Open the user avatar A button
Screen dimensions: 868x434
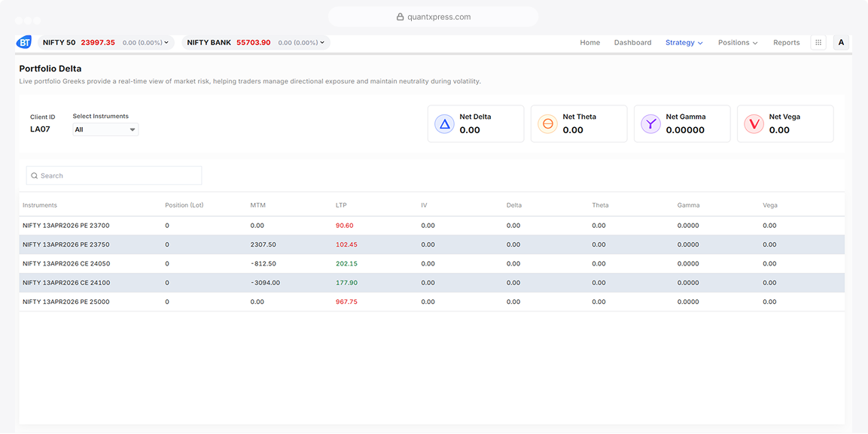[841, 43]
